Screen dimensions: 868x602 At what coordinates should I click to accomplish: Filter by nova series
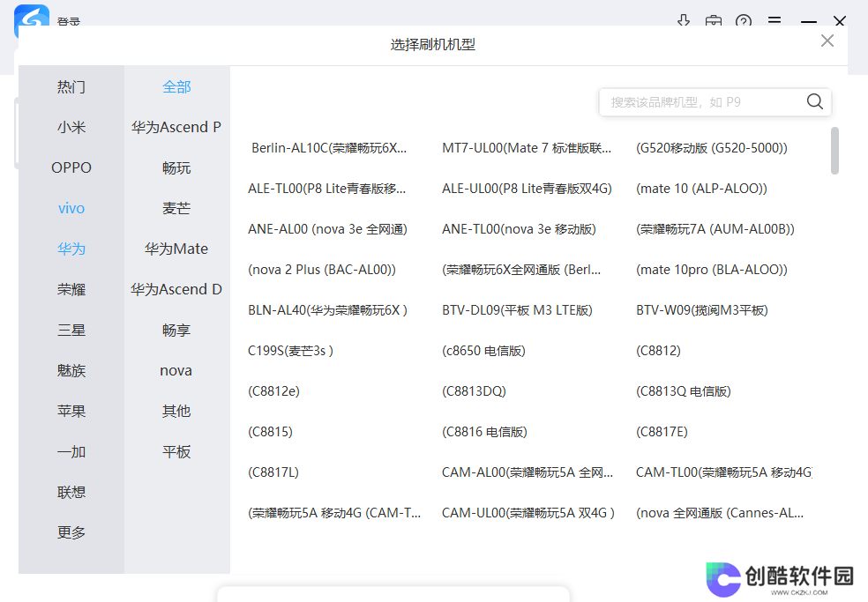176,371
